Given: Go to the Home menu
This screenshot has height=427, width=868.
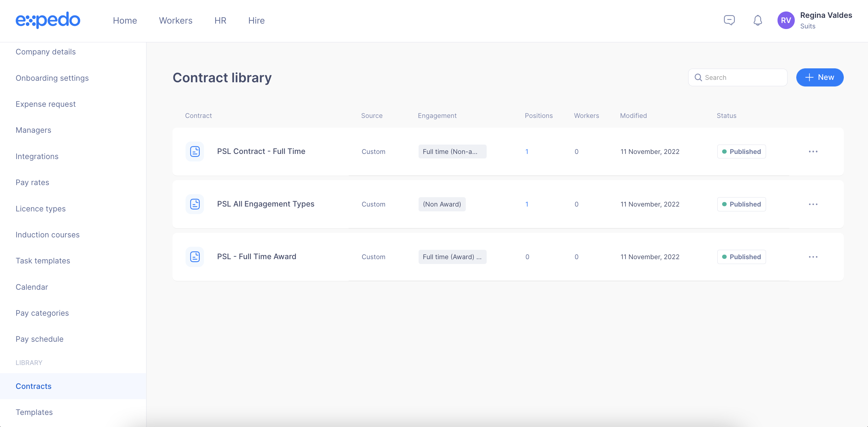Looking at the screenshot, I should click(125, 21).
